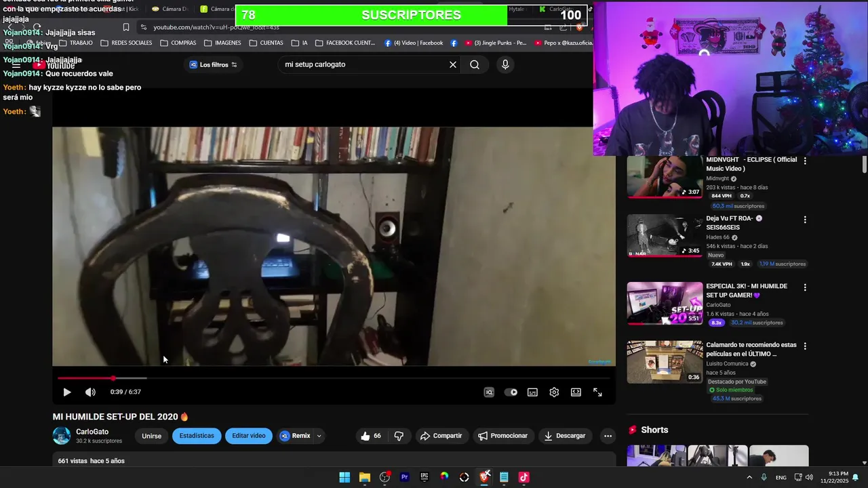Open Adobe Premiere Pro from the taskbar
868x488 pixels.
click(x=404, y=477)
